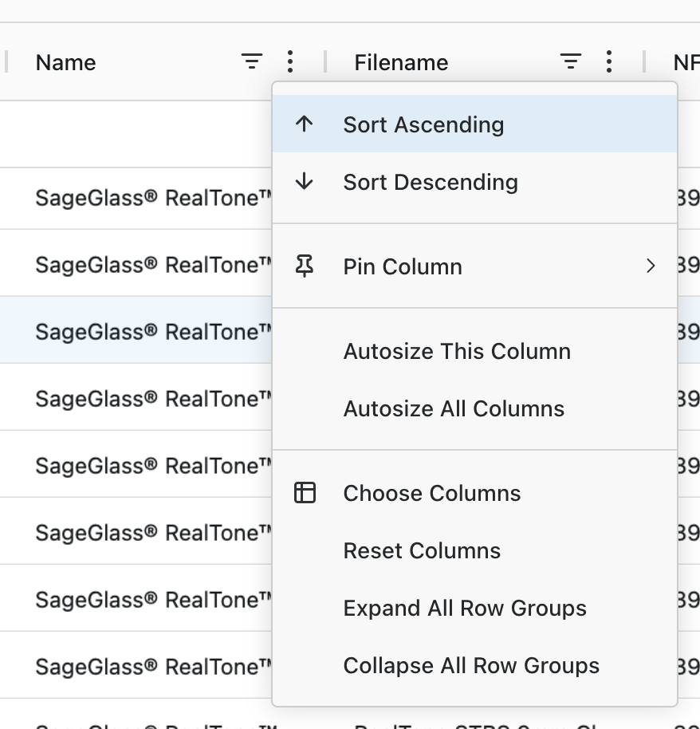This screenshot has width=700, height=729.
Task: Select the highlighted SageGlass RealTone row
Action: pos(136,329)
